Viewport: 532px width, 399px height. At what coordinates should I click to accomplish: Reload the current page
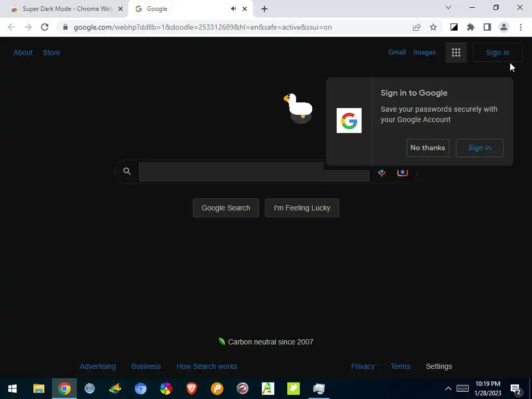tap(45, 27)
